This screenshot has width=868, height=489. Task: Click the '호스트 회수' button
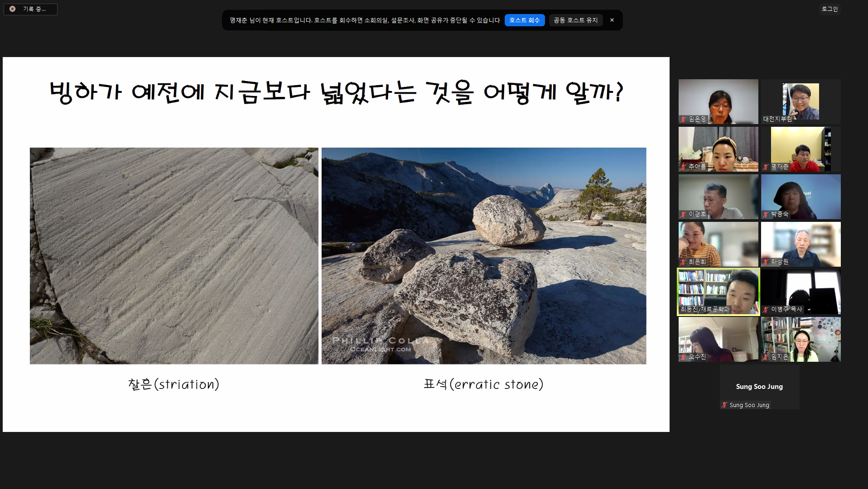coord(525,20)
